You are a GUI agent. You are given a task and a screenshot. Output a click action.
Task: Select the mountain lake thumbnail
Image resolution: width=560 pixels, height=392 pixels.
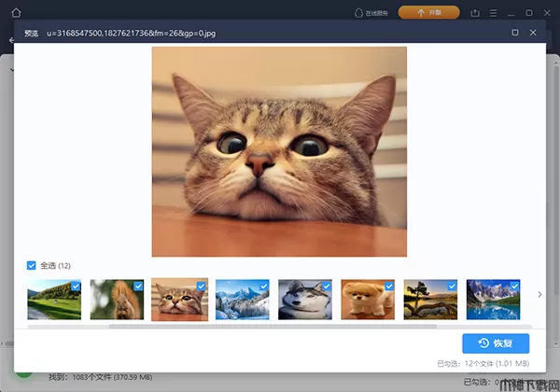click(x=493, y=300)
